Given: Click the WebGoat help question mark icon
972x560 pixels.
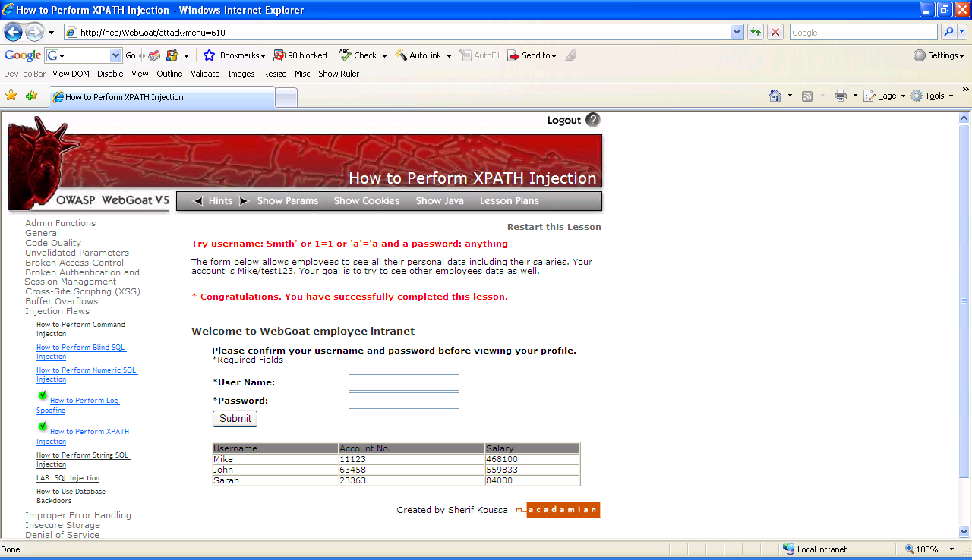Looking at the screenshot, I should pos(593,120).
